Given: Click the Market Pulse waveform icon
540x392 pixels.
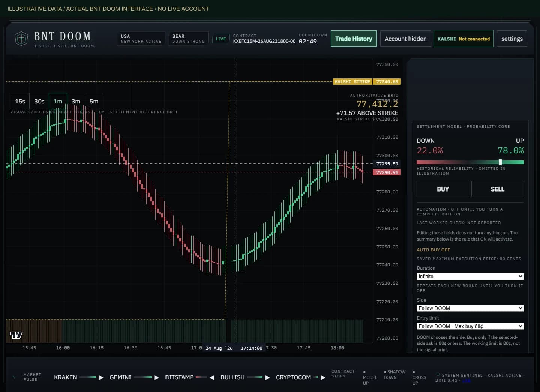Looking at the screenshot, I should pos(14,377).
